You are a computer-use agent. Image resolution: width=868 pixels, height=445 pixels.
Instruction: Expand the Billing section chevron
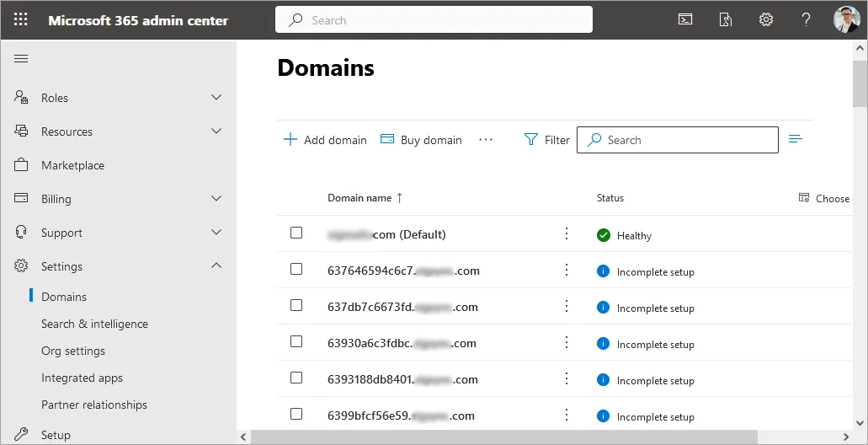coord(216,198)
